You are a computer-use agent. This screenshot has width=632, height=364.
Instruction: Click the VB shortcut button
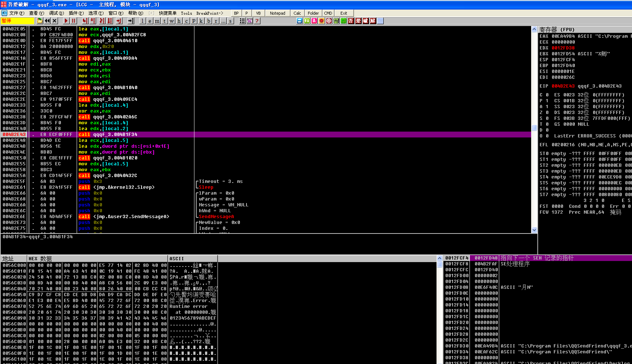click(x=258, y=13)
